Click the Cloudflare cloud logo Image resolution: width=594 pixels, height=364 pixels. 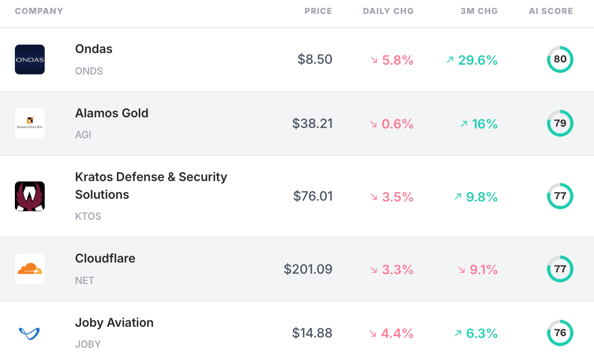coord(30,269)
